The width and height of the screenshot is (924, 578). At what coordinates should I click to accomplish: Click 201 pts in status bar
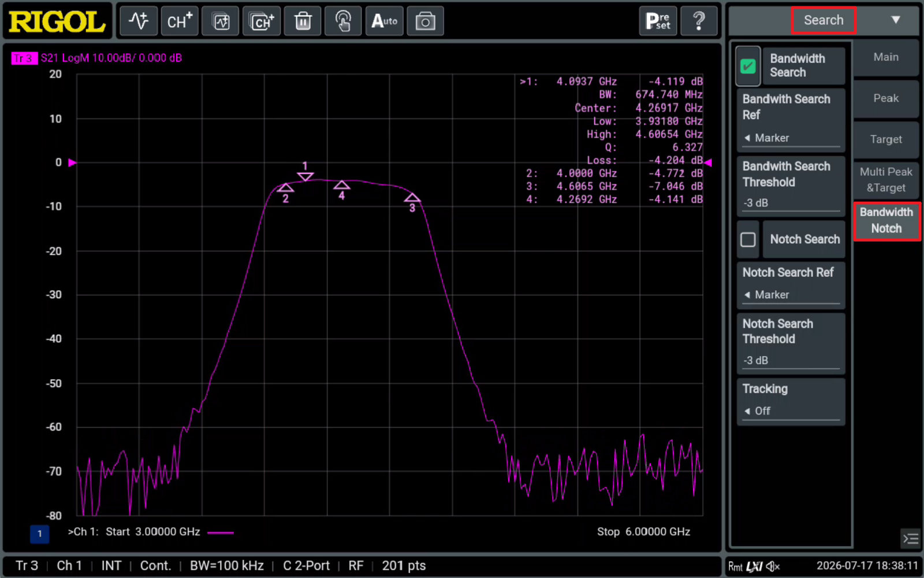[404, 566]
